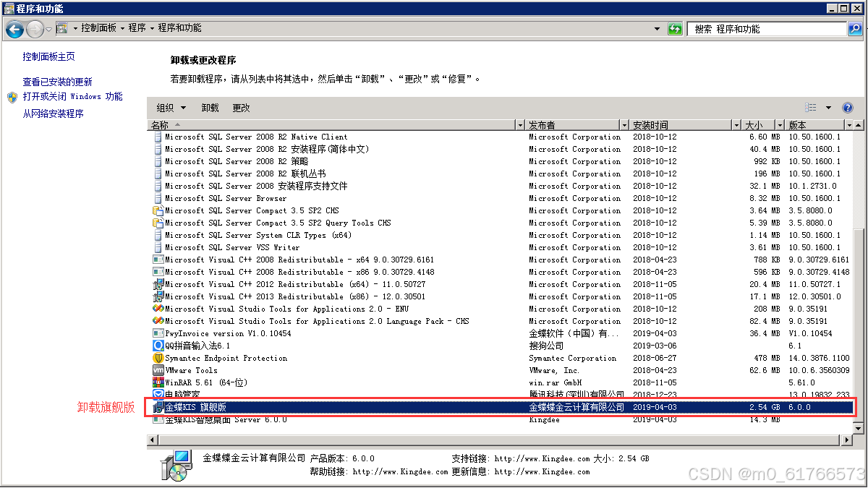Click the Visual Studio Tools Language Pack icon
The image size is (868, 488).
[158, 321]
